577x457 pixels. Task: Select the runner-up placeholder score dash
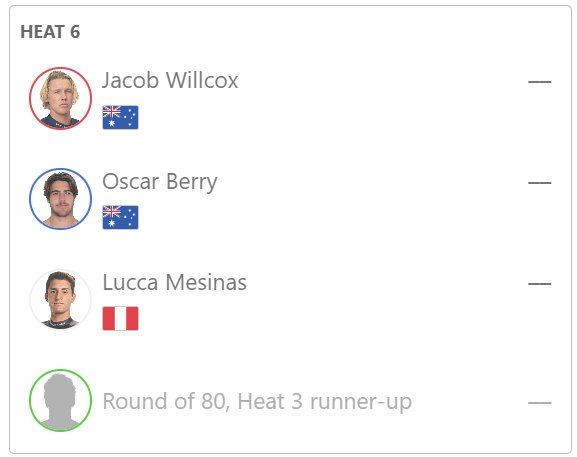click(539, 403)
